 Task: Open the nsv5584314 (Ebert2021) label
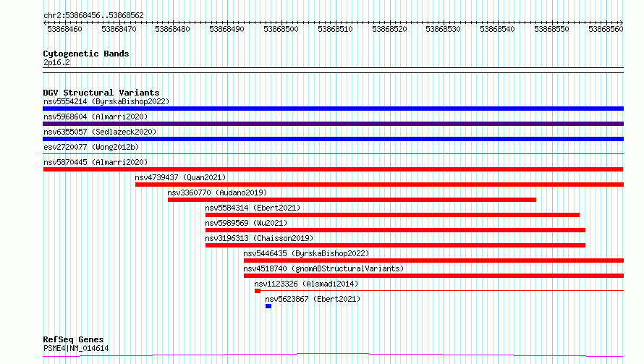click(253, 208)
